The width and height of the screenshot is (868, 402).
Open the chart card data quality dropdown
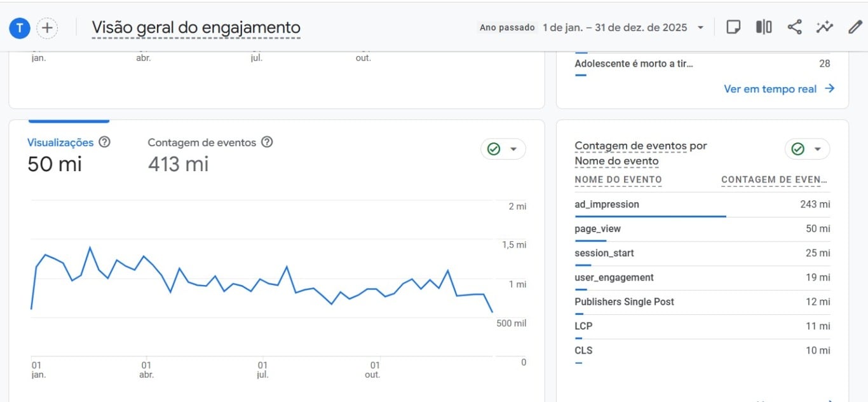point(503,149)
